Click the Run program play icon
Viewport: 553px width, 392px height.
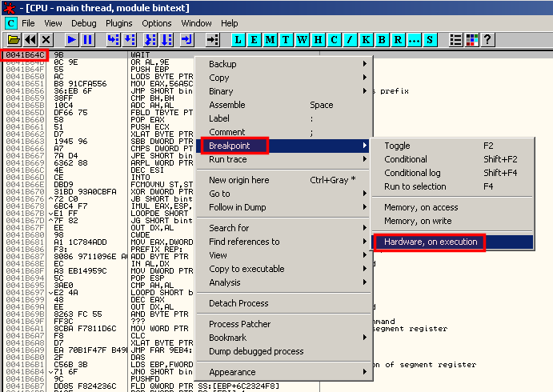click(71, 39)
